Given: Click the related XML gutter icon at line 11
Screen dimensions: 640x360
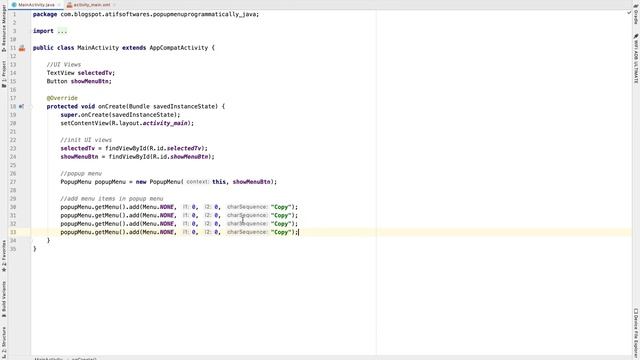Looking at the screenshot, I should click(22, 48).
